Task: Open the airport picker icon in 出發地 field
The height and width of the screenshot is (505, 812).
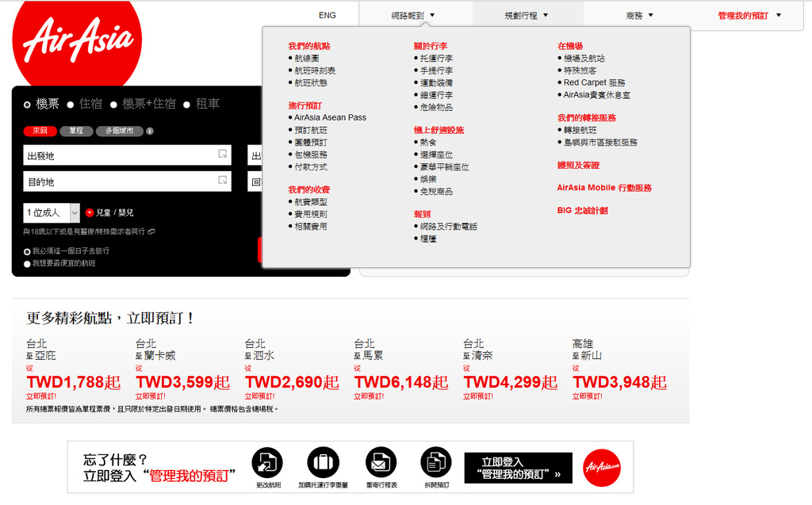Action: coord(223,154)
